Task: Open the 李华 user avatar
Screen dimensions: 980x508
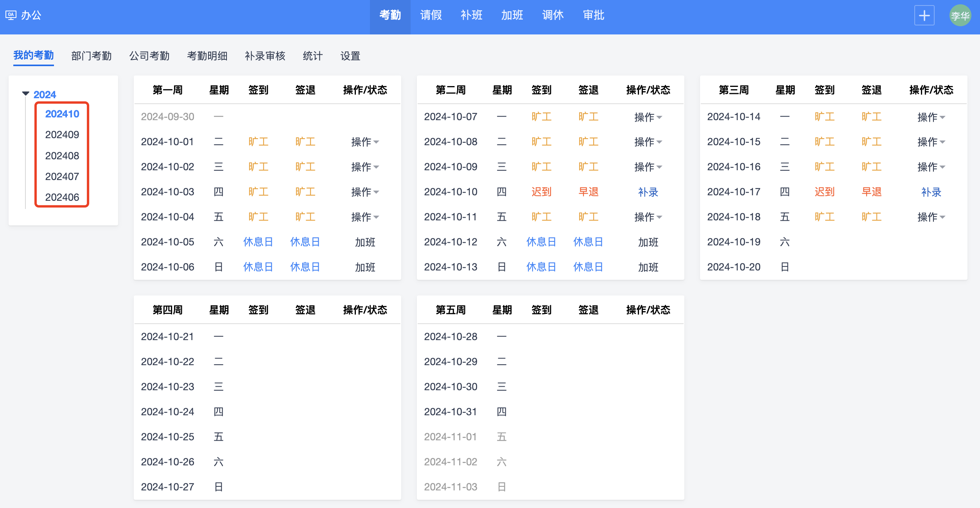Action: (960, 16)
